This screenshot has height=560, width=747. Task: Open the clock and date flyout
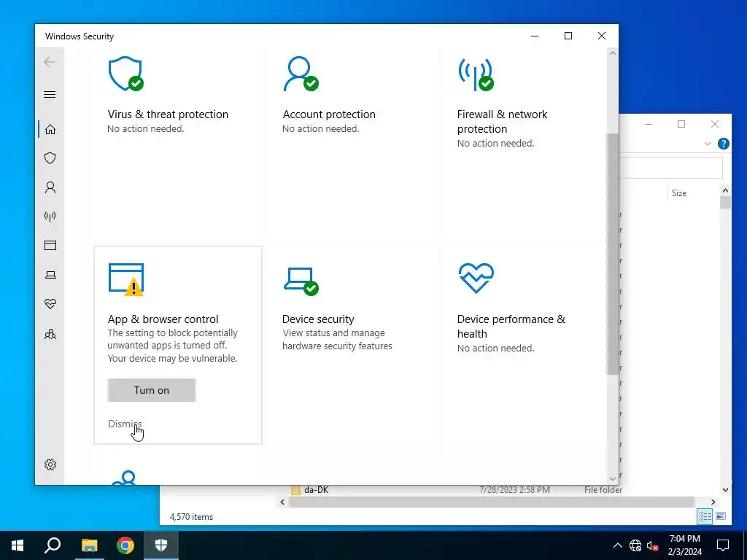[684, 545]
